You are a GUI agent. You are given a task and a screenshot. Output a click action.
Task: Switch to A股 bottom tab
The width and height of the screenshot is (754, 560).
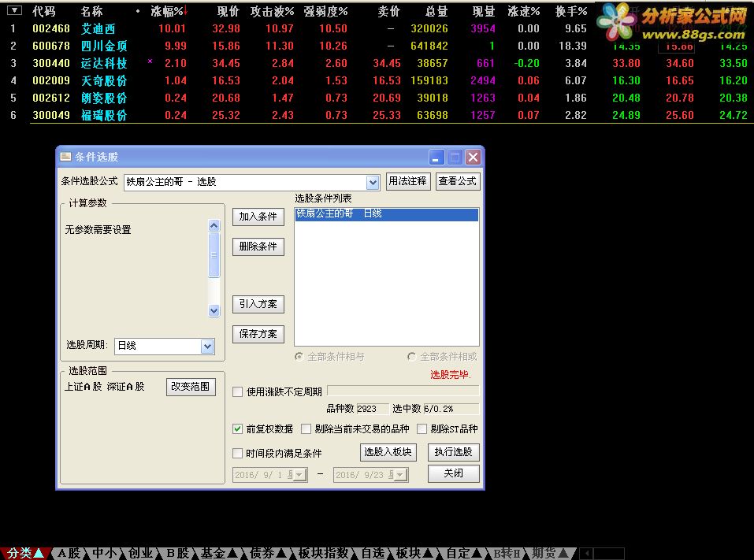[69, 553]
